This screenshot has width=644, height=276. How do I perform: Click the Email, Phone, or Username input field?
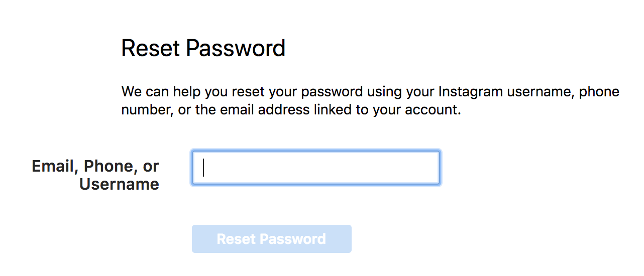[x=315, y=168]
